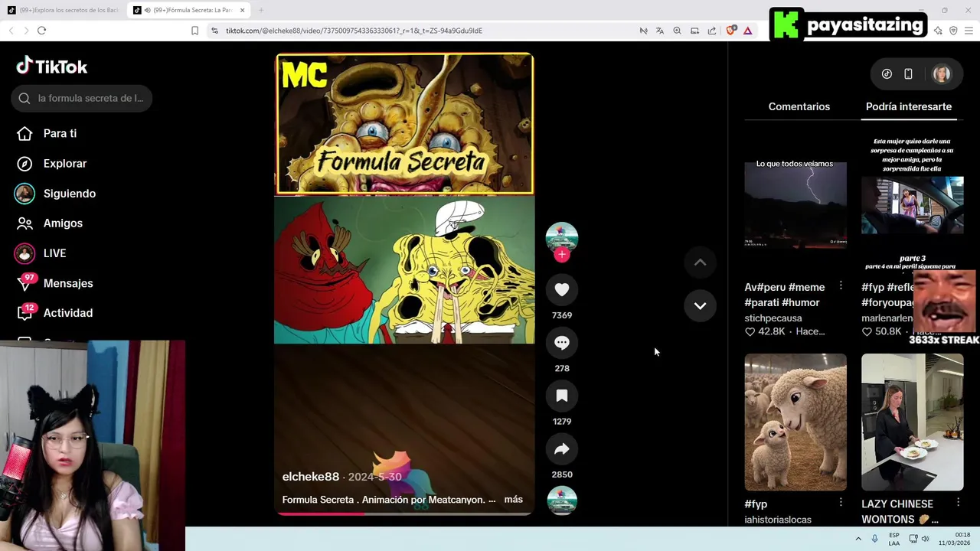The height and width of the screenshot is (551, 980).
Task: Click the Formula Secreta video area
Action: (404, 284)
